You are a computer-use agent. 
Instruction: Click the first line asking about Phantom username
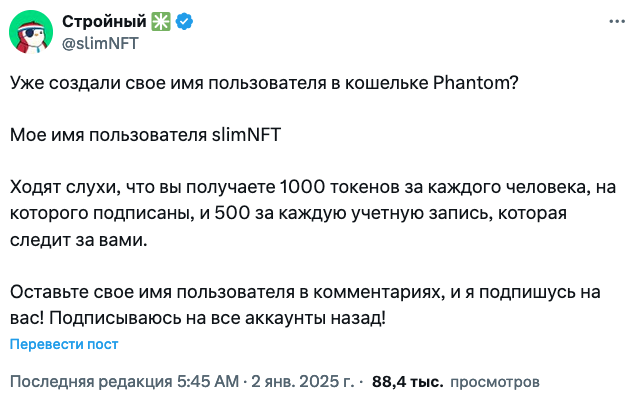264,83
